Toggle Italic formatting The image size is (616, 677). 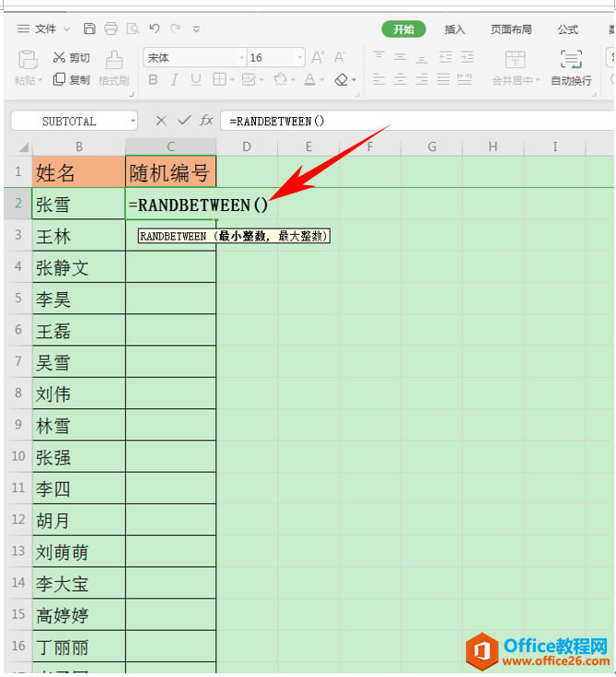point(174,79)
